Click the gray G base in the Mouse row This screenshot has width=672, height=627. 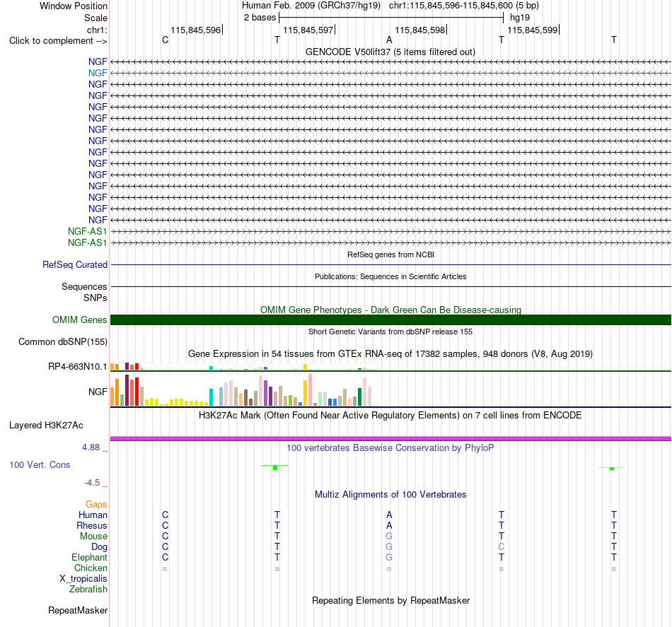(x=389, y=537)
